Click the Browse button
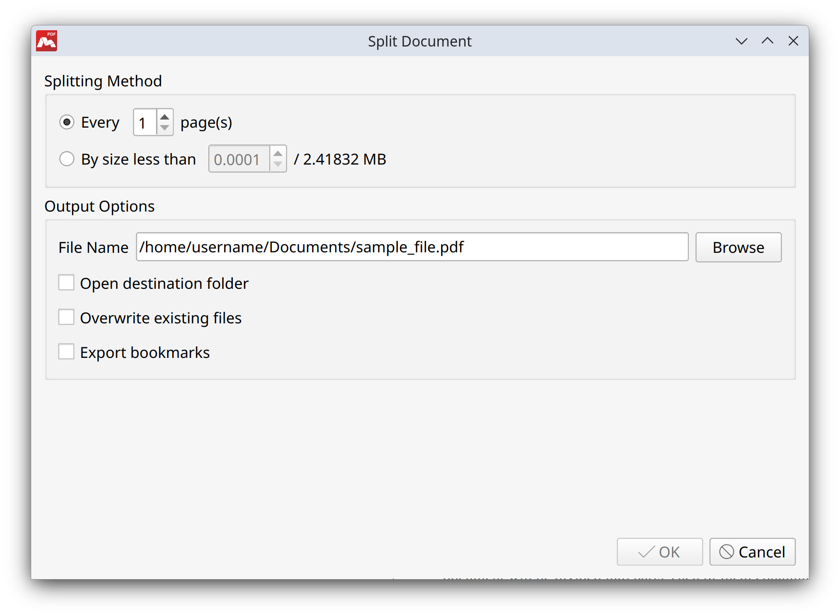 (x=738, y=247)
